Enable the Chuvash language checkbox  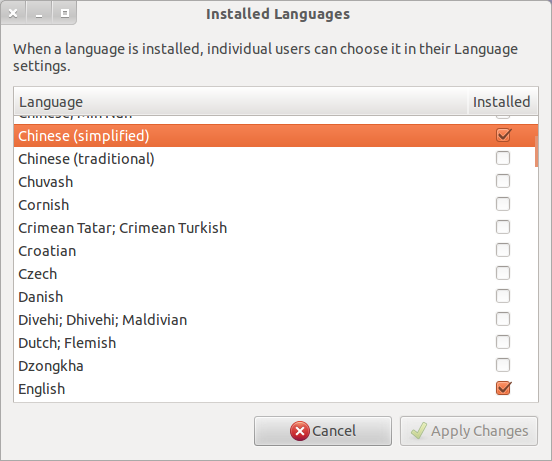point(503,181)
